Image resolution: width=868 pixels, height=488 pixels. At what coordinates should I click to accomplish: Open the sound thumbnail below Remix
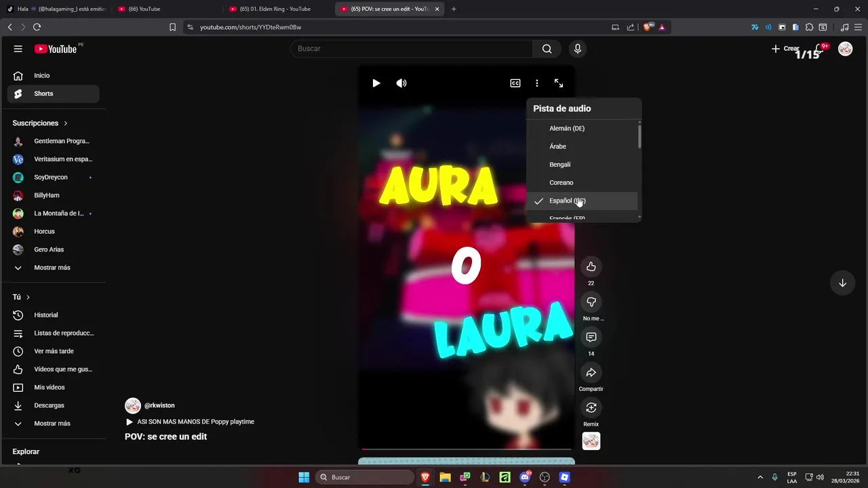tap(591, 441)
